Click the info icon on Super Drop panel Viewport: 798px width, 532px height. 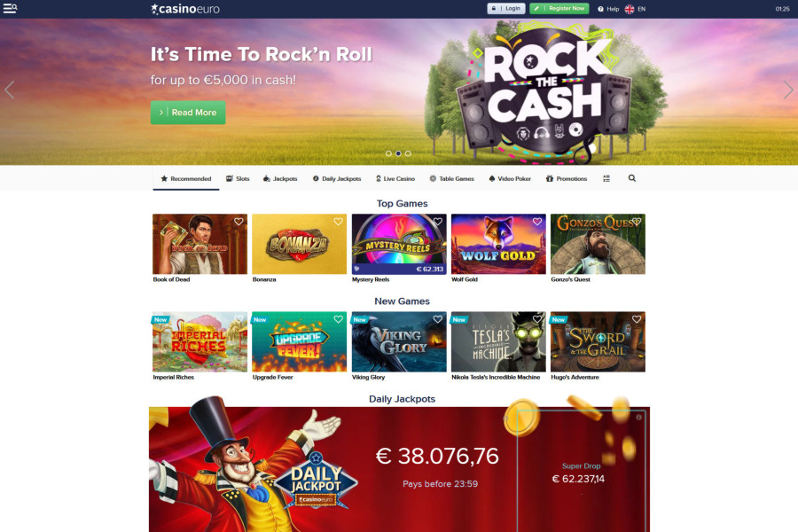pyautogui.click(x=638, y=417)
